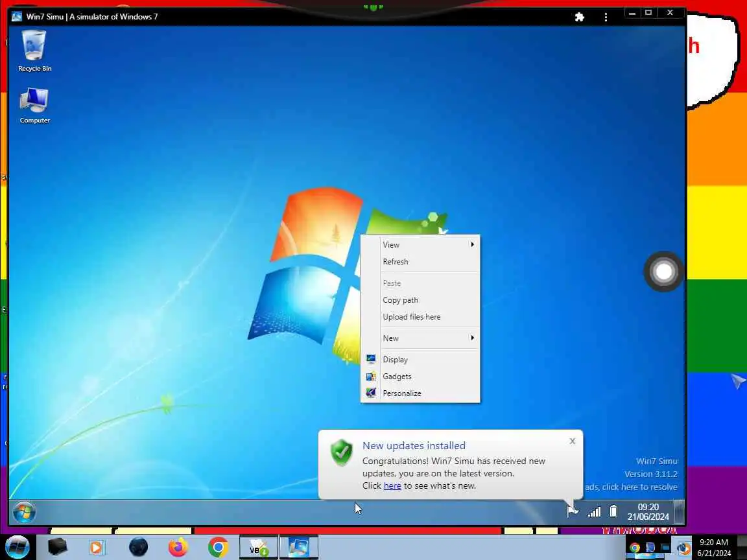This screenshot has height=560, width=747.
Task: Click the Gadgets menu icon
Action: (x=371, y=376)
